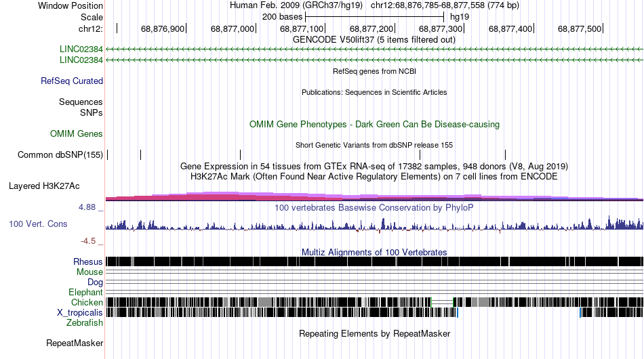644x359 pixels.
Task: Open the RefSeq genes from NCBI title
Action: [375, 71]
